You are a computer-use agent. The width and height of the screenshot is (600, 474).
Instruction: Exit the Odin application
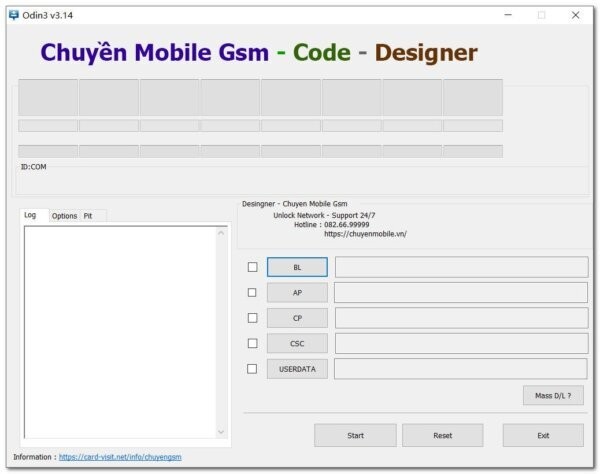(543, 435)
